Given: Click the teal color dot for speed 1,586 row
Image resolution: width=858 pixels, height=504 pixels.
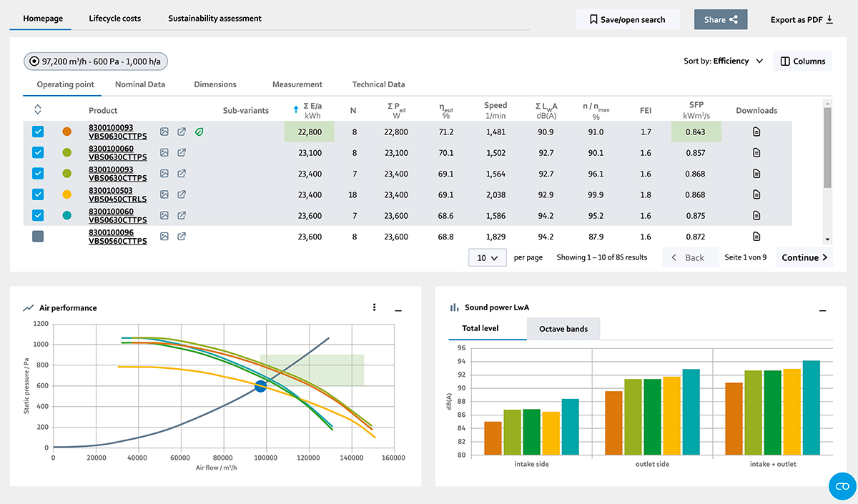Looking at the screenshot, I should 67,215.
